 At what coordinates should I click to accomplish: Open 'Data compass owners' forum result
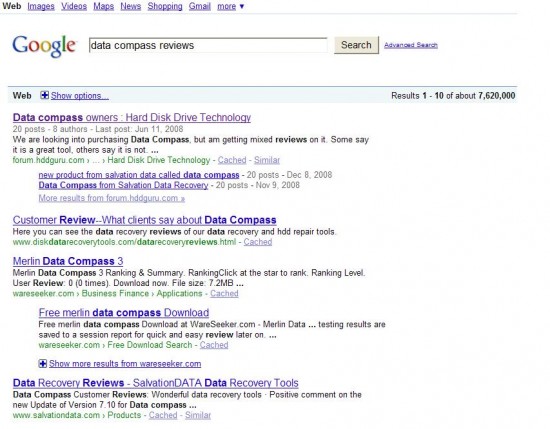[132, 117]
